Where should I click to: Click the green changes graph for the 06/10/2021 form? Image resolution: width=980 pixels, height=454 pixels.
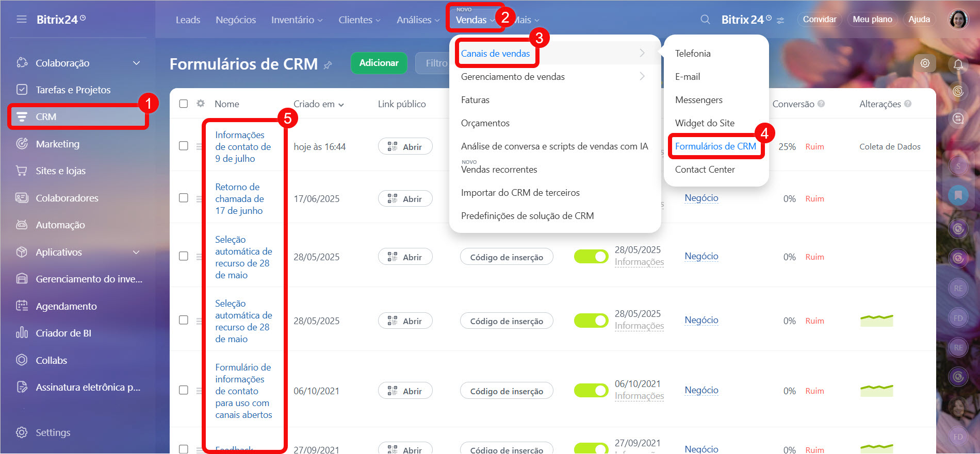[876, 390]
